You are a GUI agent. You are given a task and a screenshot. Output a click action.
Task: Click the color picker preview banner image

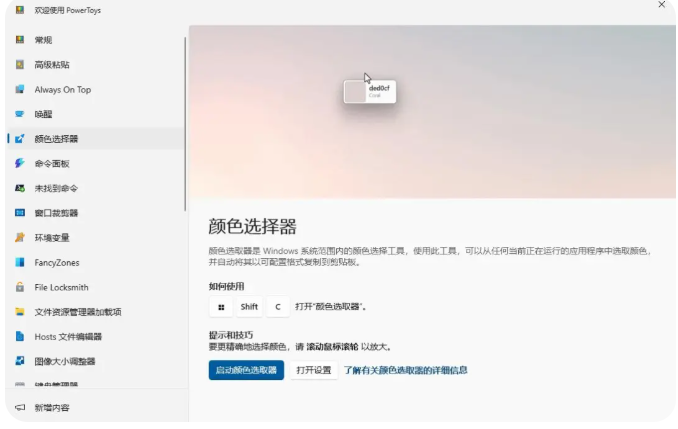(x=432, y=112)
